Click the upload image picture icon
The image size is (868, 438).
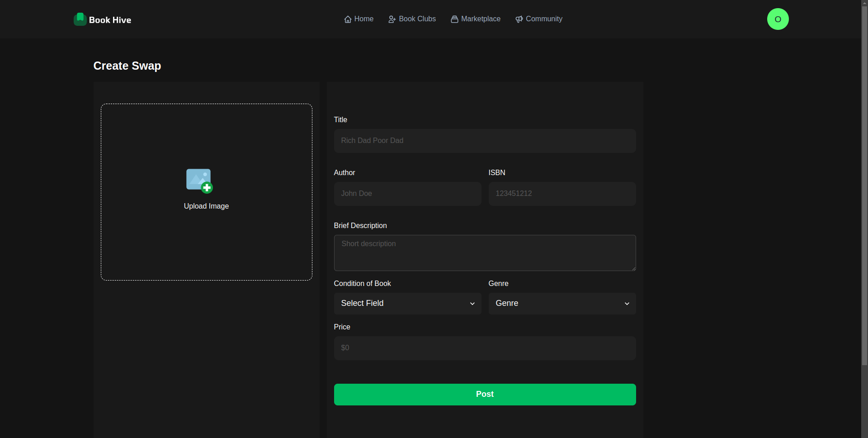(199, 181)
